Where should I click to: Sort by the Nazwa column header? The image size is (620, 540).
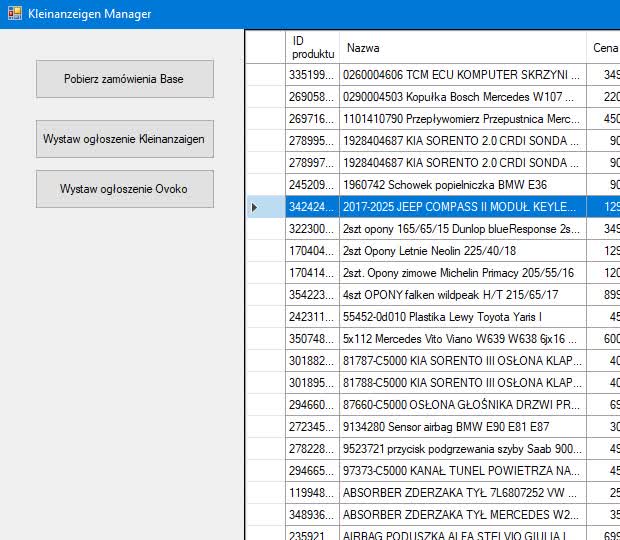click(463, 47)
